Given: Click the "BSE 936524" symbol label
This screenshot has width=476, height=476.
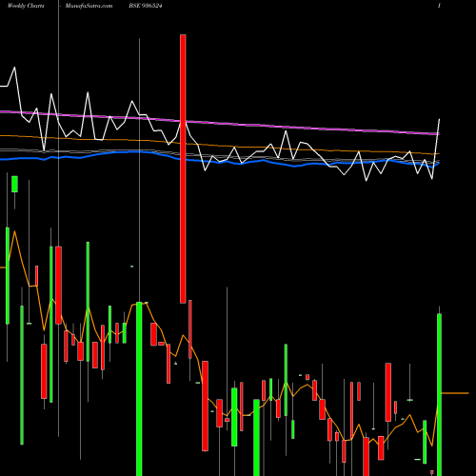Looking at the screenshot, I should coord(146,6).
